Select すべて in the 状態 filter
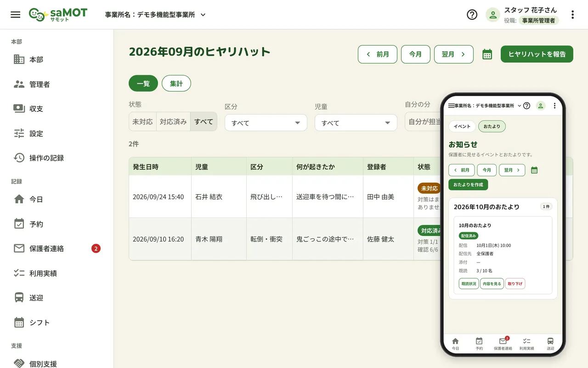The width and height of the screenshot is (588, 368). (x=204, y=122)
